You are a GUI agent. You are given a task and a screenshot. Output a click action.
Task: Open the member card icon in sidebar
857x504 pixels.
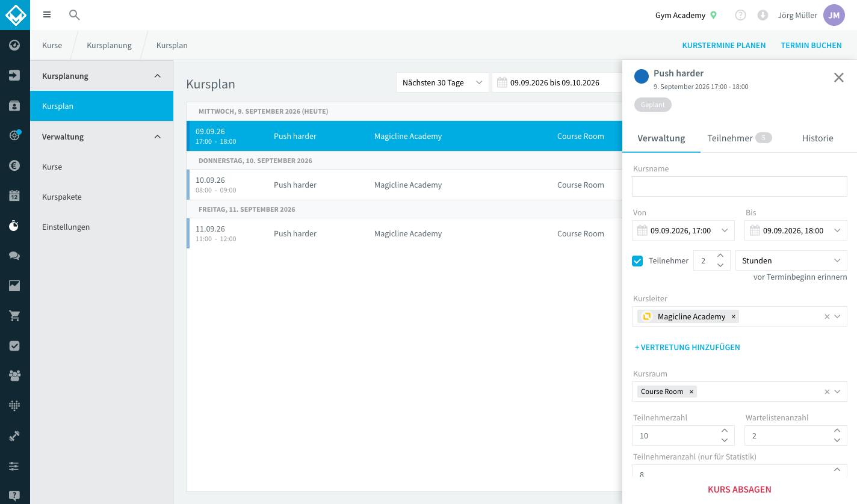(x=15, y=105)
